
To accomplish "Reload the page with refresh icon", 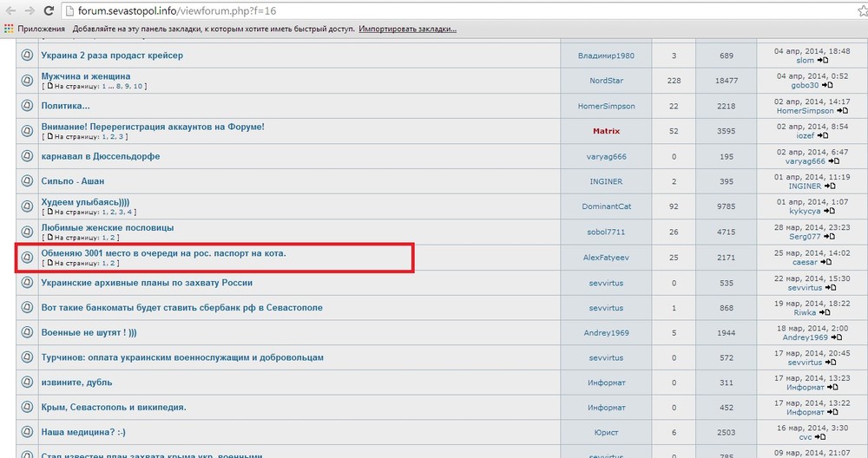I will [49, 10].
